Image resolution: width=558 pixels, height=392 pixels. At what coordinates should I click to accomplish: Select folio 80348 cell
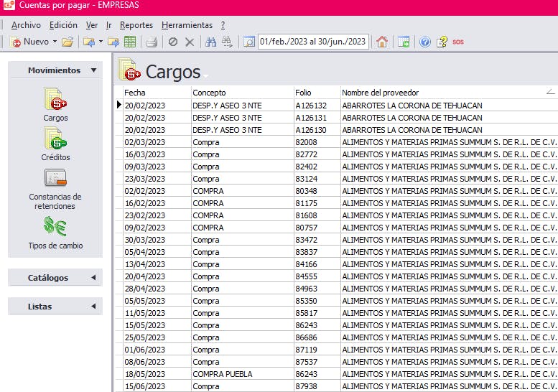point(317,191)
